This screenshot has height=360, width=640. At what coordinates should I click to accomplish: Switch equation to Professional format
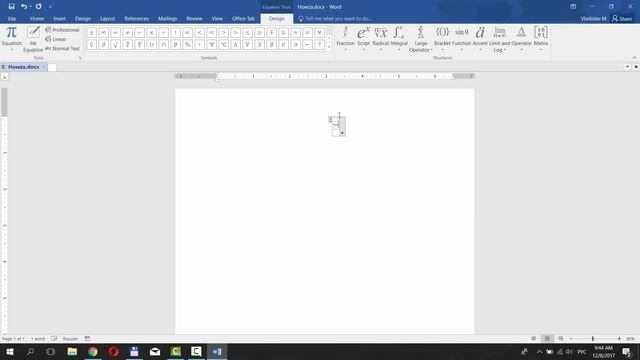62,30
